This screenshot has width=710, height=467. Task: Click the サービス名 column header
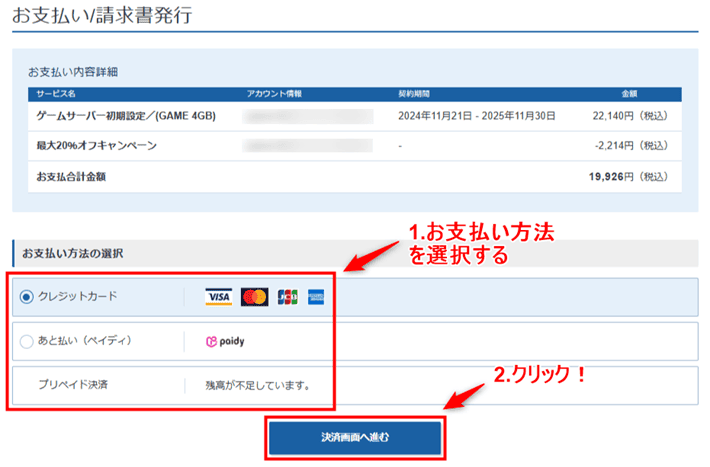[56, 94]
